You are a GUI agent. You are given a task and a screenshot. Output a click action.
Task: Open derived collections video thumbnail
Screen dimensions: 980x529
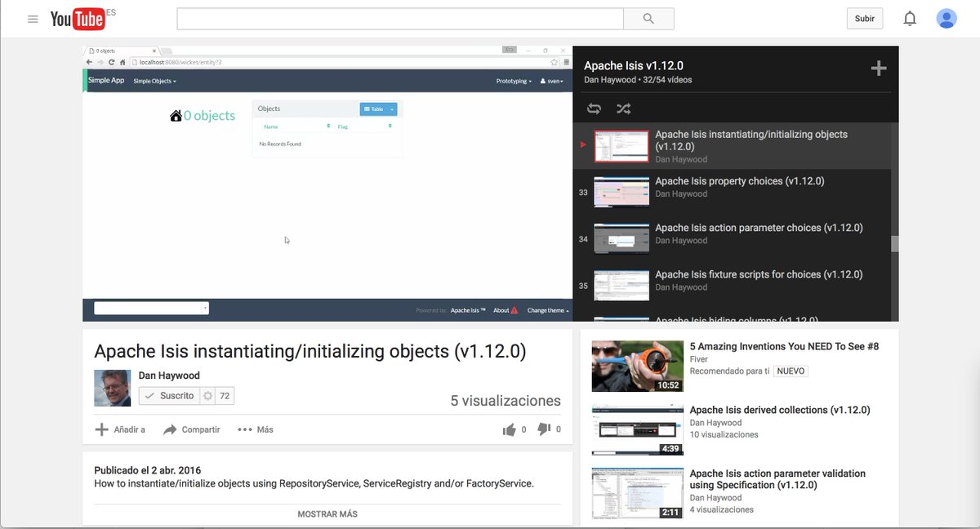pyautogui.click(x=637, y=429)
